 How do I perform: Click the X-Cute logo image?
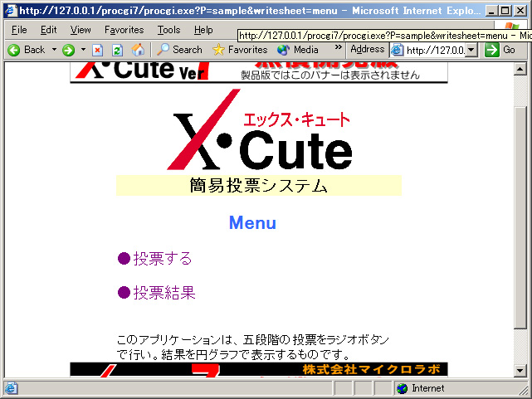260,129
